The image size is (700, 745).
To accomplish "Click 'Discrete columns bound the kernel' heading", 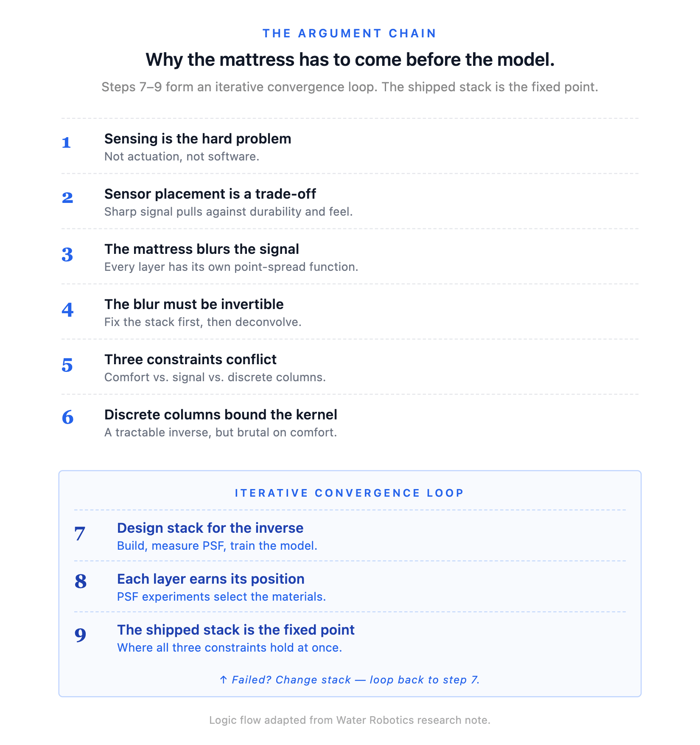I will pyautogui.click(x=221, y=415).
